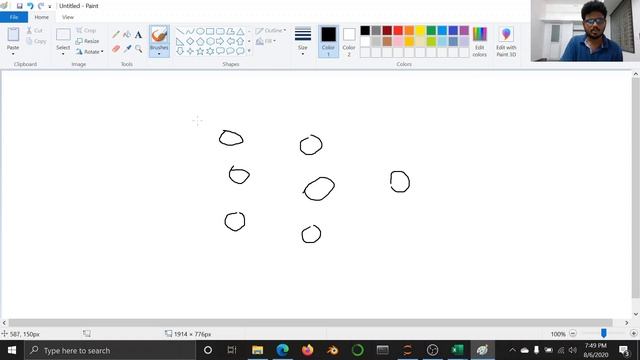Choose the Triangle shape
The width and height of the screenshot is (640, 360).
click(240, 31)
